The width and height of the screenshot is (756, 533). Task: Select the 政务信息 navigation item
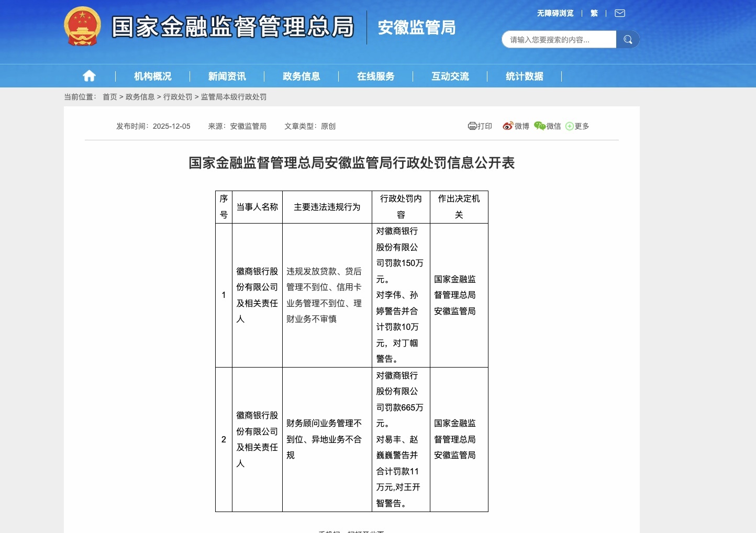[x=301, y=76]
